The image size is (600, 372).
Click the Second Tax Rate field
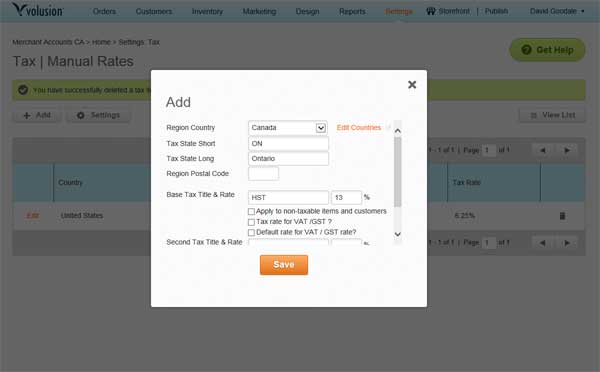[346, 242]
